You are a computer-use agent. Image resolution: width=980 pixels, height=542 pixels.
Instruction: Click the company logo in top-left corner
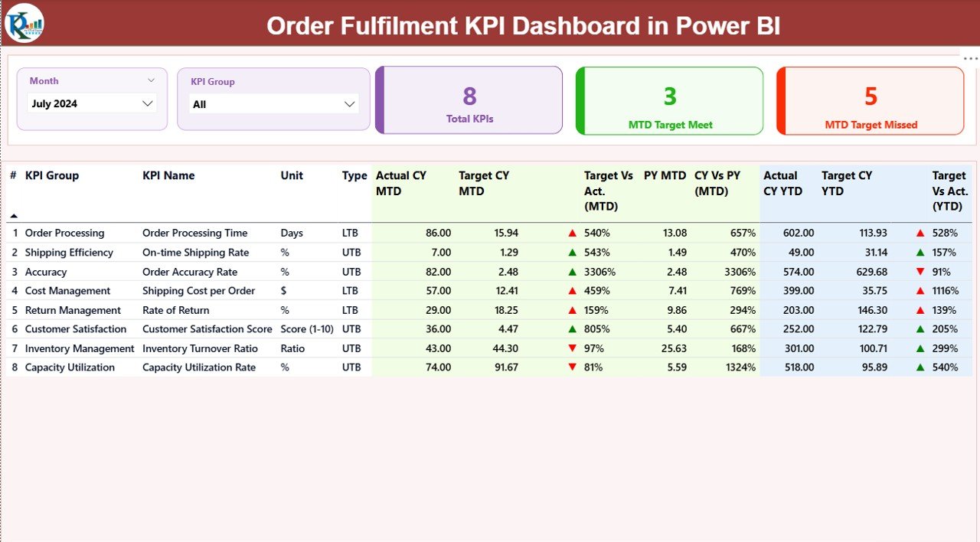pyautogui.click(x=24, y=23)
